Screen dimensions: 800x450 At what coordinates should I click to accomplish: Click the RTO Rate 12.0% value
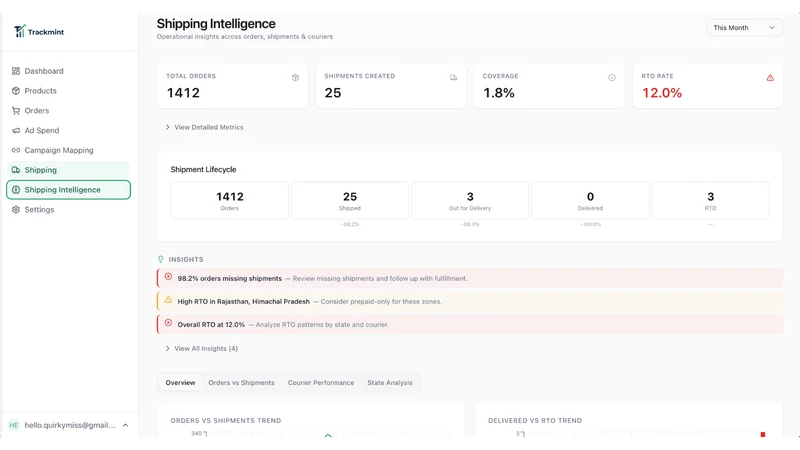pos(662,93)
